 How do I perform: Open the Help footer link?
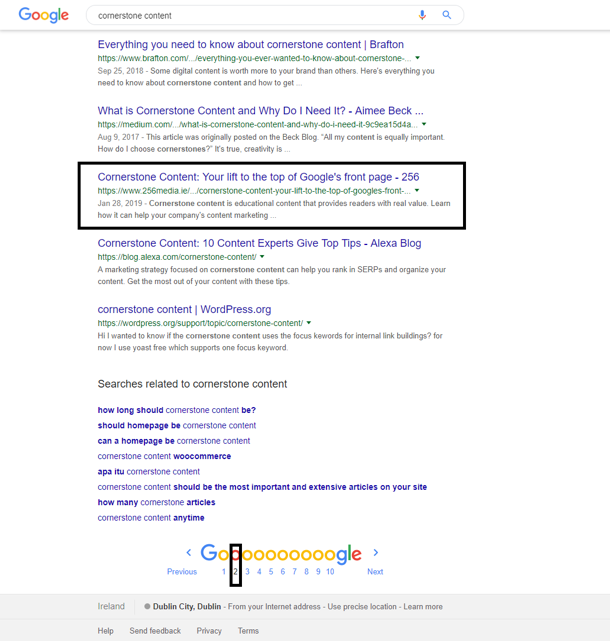(105, 631)
